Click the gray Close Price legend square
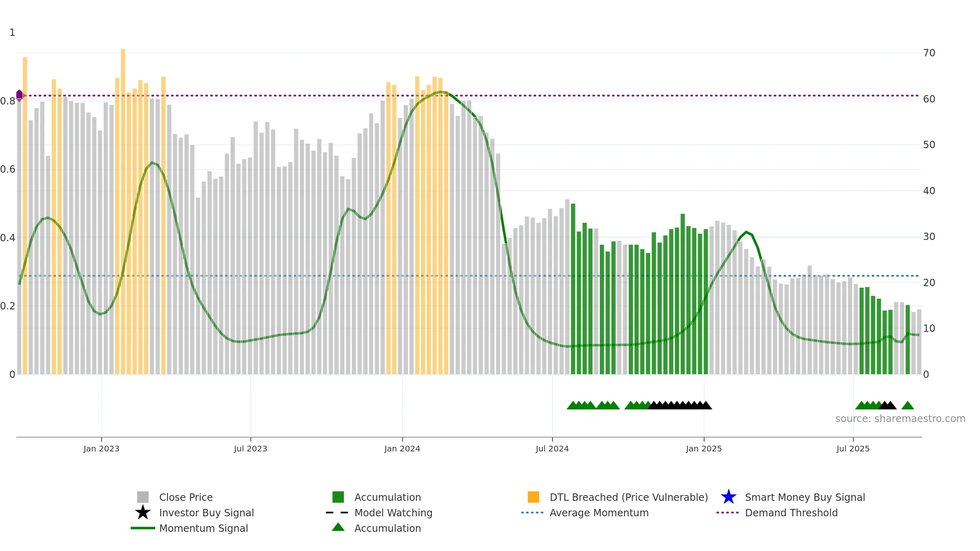The image size is (980, 551). (143, 497)
